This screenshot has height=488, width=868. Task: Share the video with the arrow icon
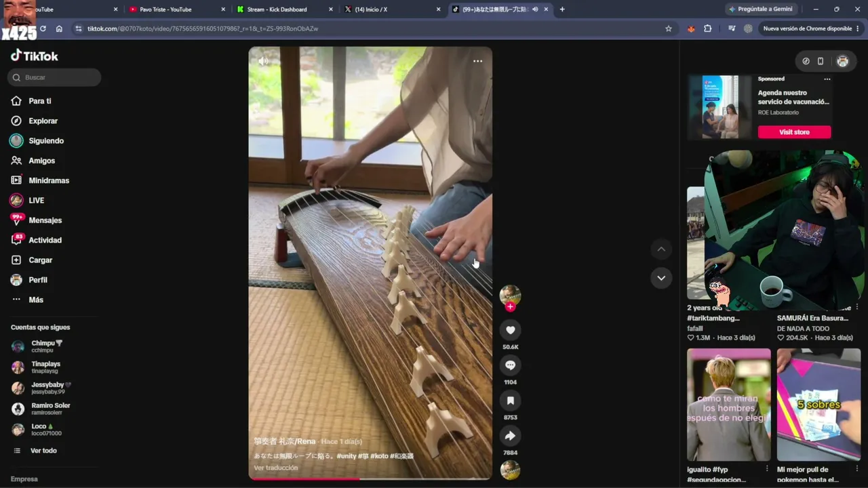click(x=510, y=436)
